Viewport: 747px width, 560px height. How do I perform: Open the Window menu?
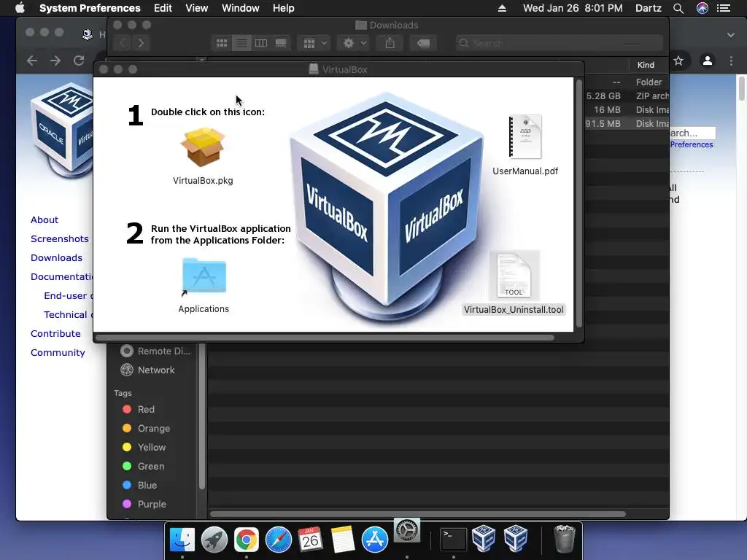tap(241, 8)
